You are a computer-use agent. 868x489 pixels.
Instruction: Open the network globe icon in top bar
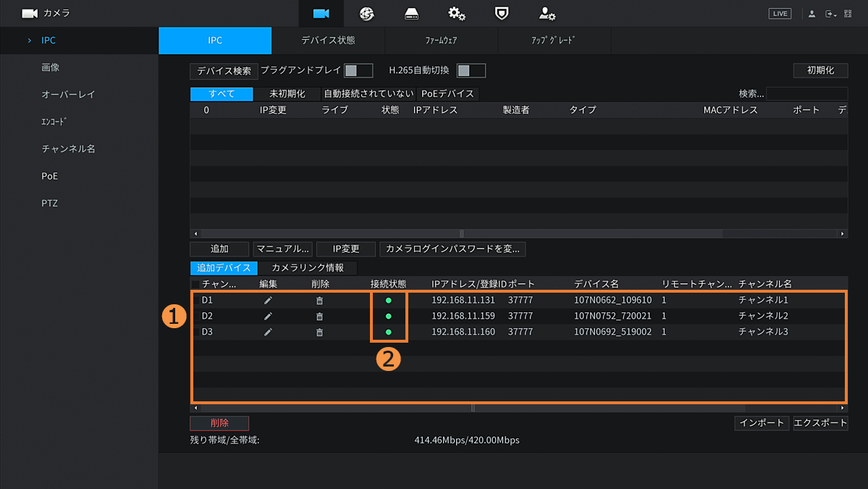tap(366, 14)
